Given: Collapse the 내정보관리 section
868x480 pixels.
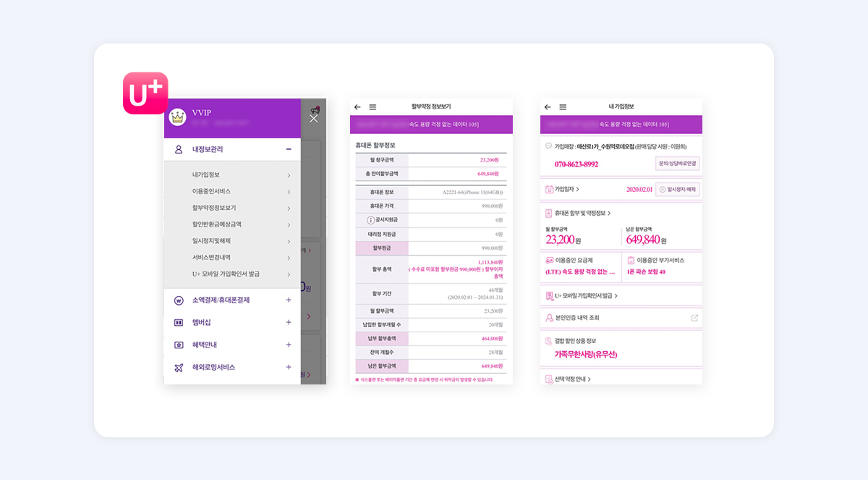Looking at the screenshot, I should point(289,149).
